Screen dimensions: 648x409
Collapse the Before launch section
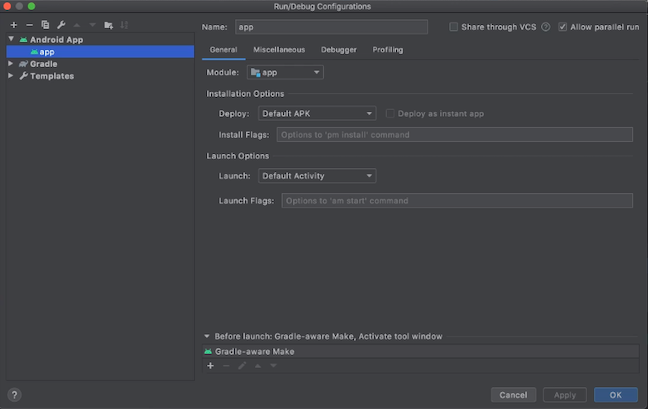point(206,337)
